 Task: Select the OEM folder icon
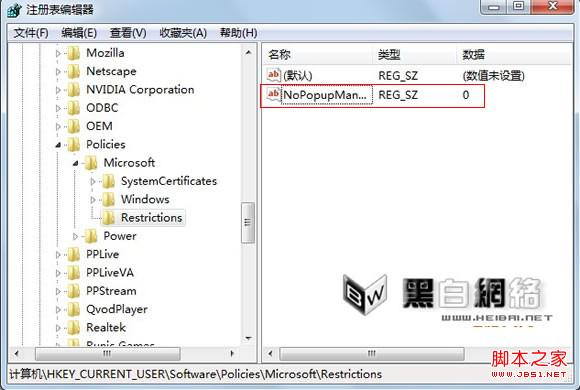pos(74,127)
